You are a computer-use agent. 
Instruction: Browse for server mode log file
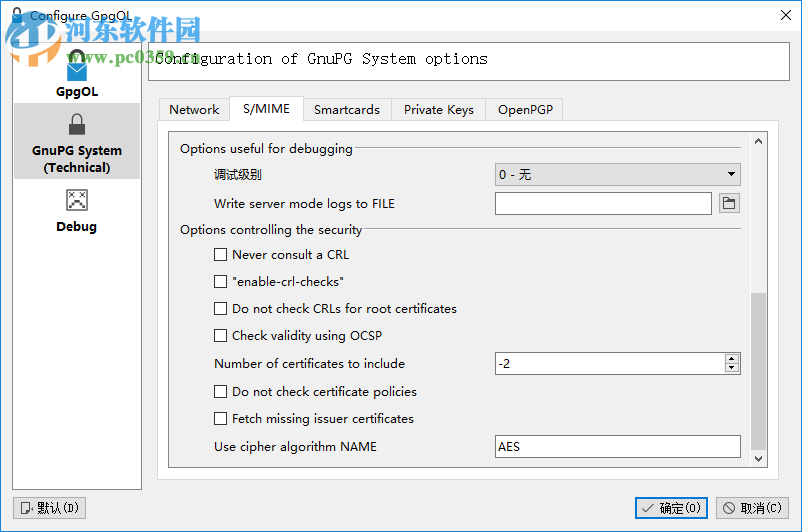729,204
